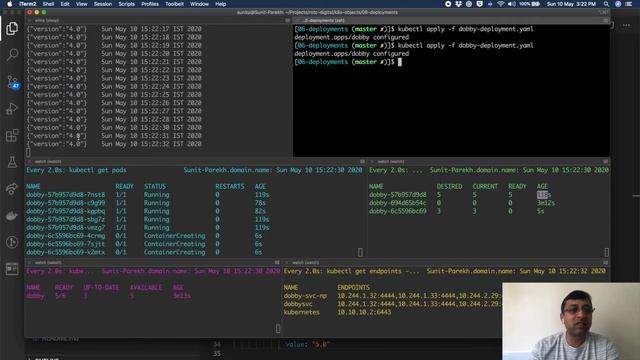The image size is (640, 360).
Task: Click replica set dobby-694d65b54c
Action: pos(398,203)
